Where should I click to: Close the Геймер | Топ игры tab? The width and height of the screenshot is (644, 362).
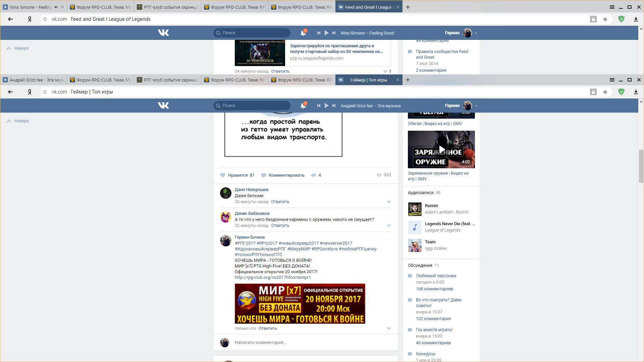(397, 80)
